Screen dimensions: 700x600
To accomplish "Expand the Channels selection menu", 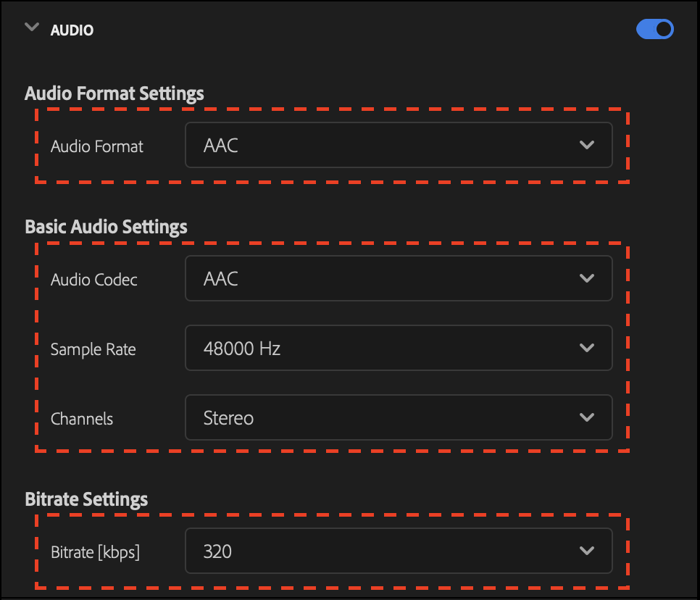I will tap(399, 417).
